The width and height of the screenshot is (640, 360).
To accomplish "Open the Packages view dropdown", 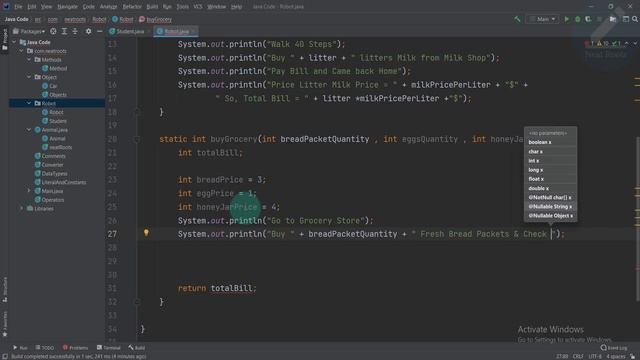I will tap(29, 31).
